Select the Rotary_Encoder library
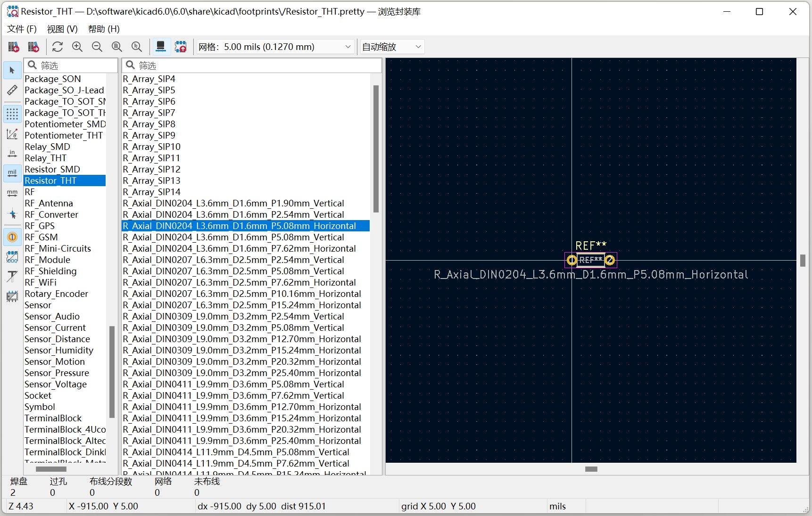Screen dimensions: 812x516 tap(65, 294)
